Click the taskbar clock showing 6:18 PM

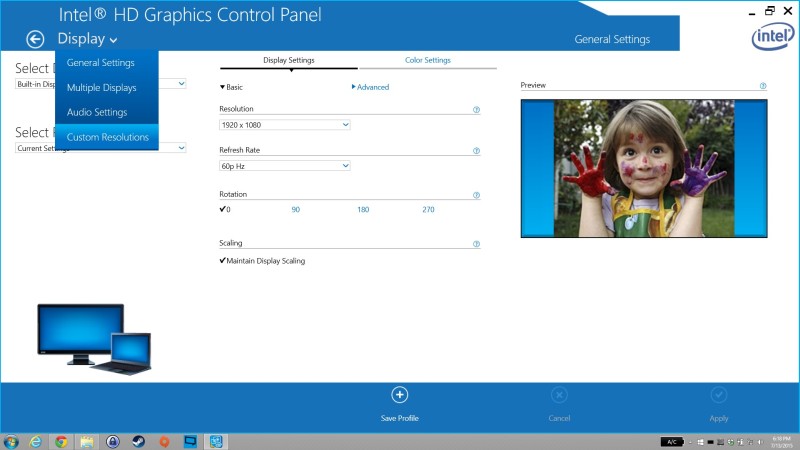[x=782, y=442]
